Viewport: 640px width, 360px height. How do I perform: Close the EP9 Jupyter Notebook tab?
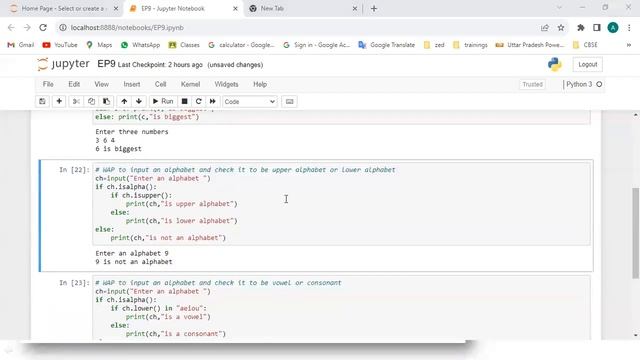point(235,9)
